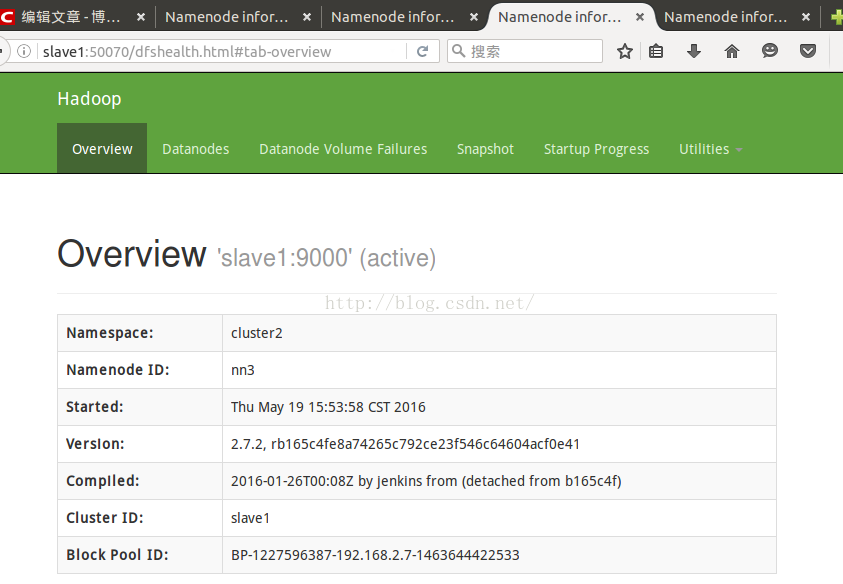Image resolution: width=843 pixels, height=584 pixels.
Task: Open Datanode Volume Failures tab
Action: point(343,149)
